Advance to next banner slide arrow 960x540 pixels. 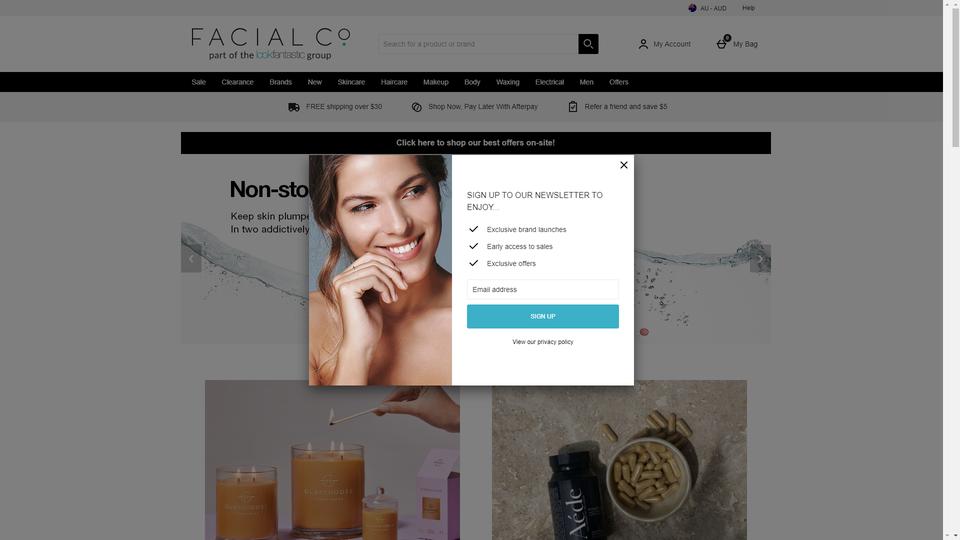[x=760, y=258]
